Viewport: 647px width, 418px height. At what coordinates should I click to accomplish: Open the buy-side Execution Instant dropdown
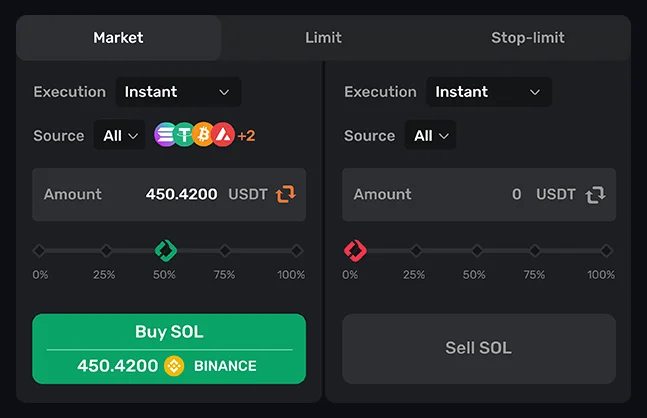coord(178,92)
